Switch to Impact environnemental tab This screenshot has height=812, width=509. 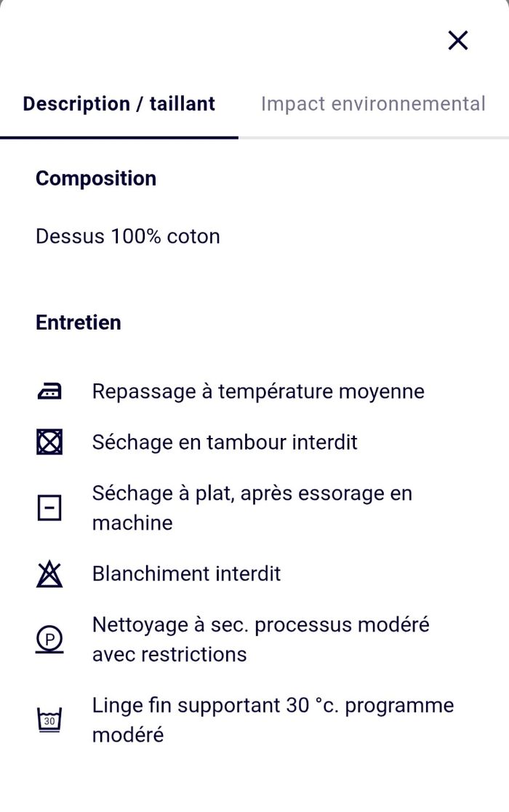pos(373,104)
